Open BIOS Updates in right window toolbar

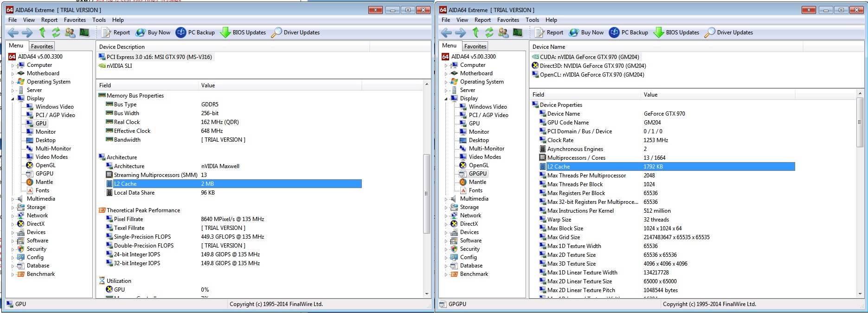point(676,33)
